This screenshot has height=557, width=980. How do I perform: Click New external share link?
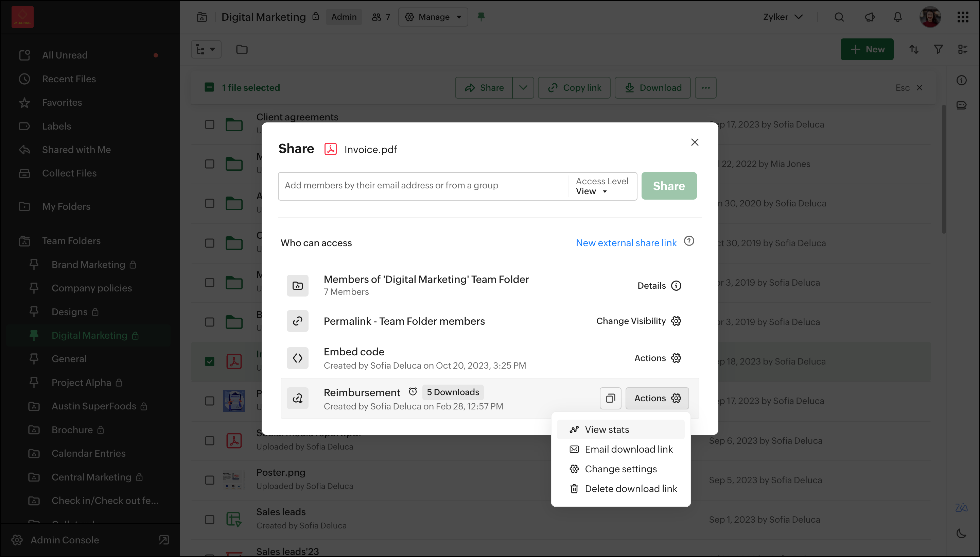tap(626, 243)
